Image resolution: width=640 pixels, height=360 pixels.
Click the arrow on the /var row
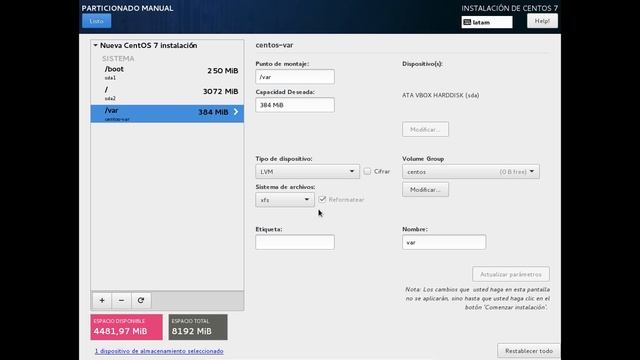click(x=236, y=112)
